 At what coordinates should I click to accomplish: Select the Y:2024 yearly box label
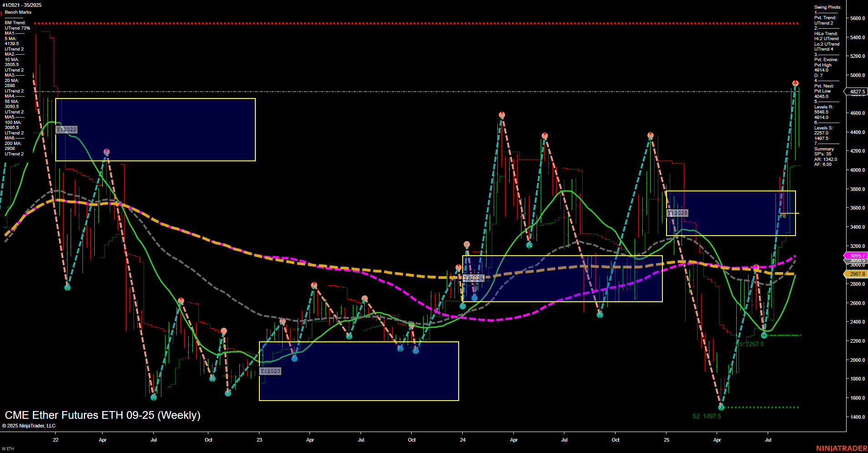[473, 278]
